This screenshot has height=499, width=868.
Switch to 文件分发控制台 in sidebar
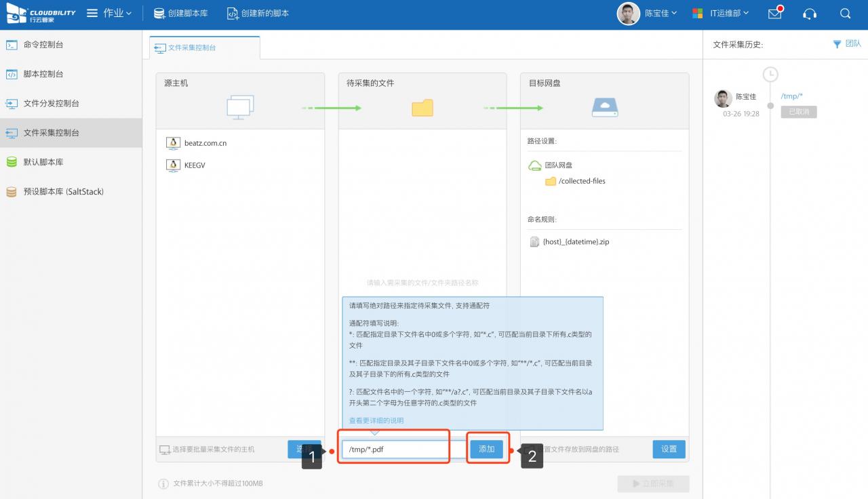pyautogui.click(x=51, y=104)
